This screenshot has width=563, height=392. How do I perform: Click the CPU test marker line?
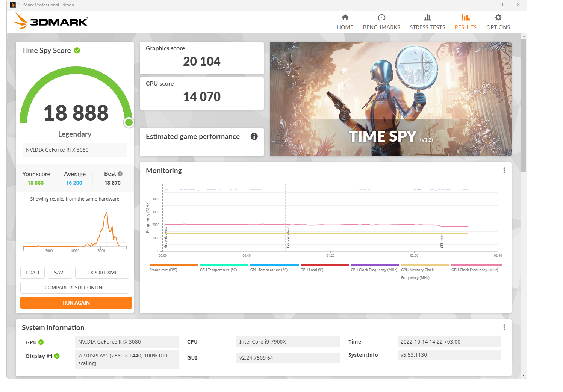(x=439, y=217)
